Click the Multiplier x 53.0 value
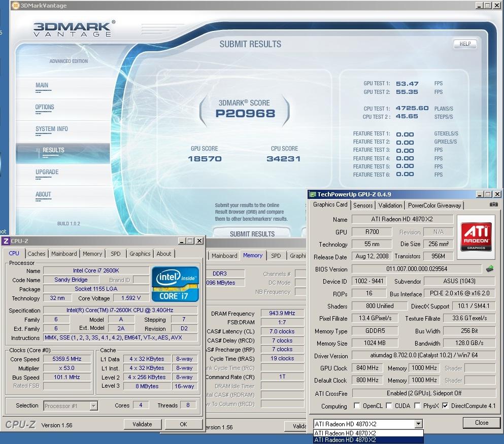Image resolution: width=504 pixels, height=444 pixels. click(x=67, y=368)
